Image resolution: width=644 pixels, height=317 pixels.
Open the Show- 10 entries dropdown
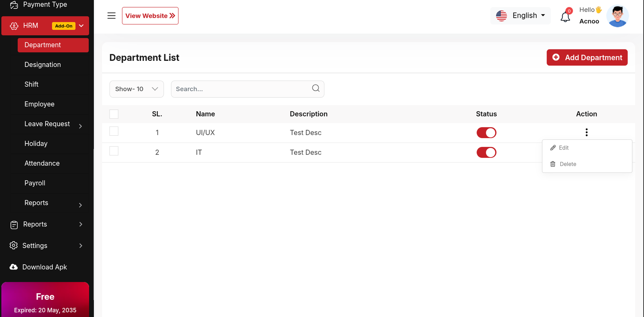pyautogui.click(x=136, y=89)
